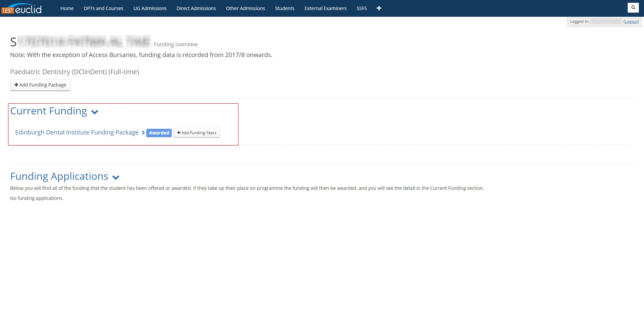Click the TEST euclid logo
644x325 pixels.
pyautogui.click(x=22, y=9)
